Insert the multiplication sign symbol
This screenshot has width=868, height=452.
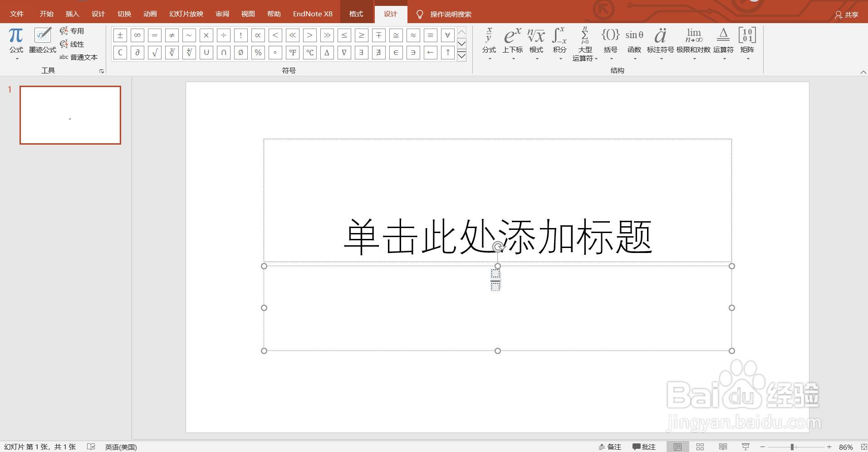pos(206,35)
